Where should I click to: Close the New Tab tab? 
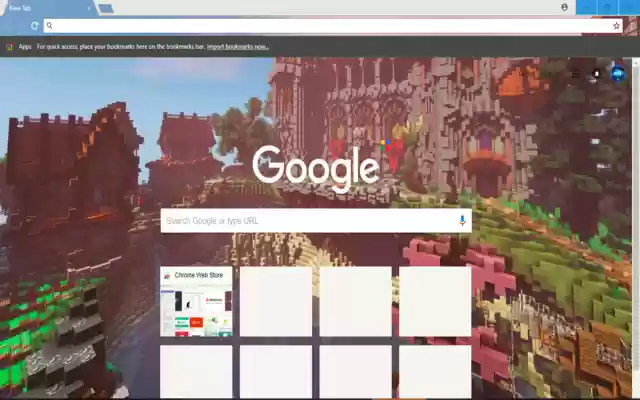tap(89, 8)
